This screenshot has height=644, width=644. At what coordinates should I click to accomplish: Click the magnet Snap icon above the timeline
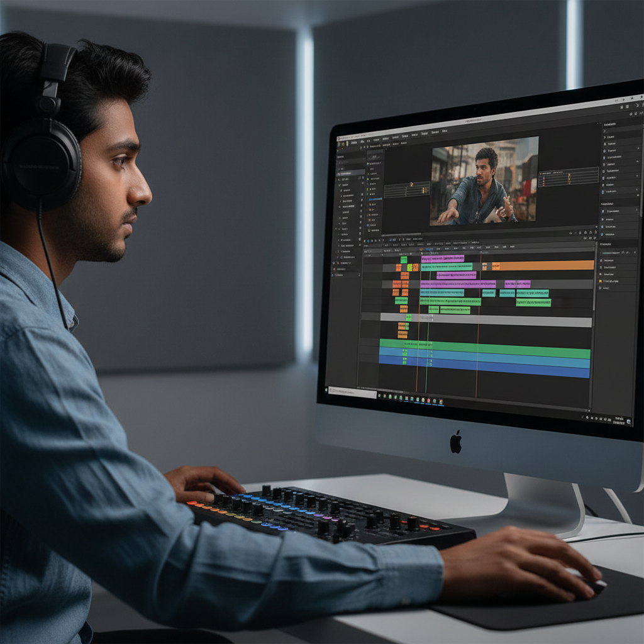(x=403, y=241)
